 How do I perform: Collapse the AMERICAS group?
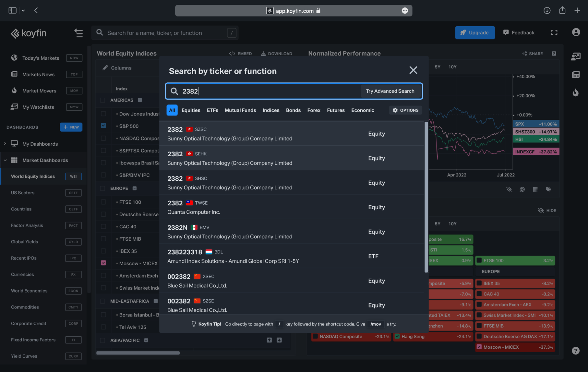click(140, 100)
